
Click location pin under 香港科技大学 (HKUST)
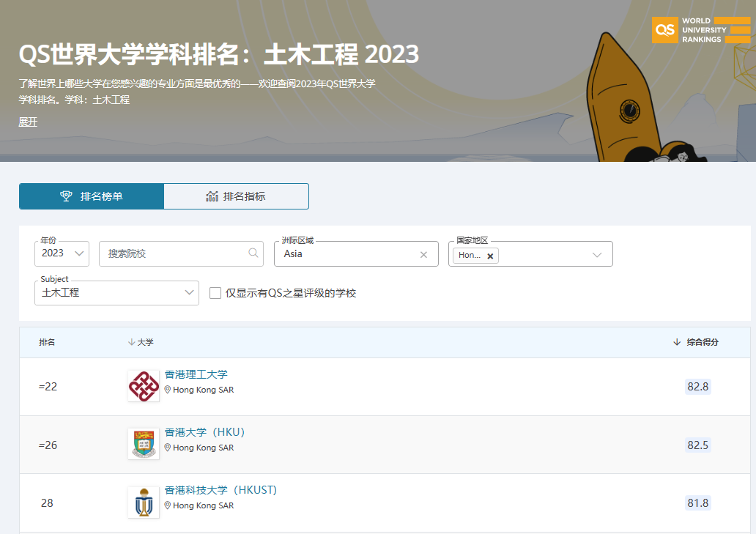(168, 505)
